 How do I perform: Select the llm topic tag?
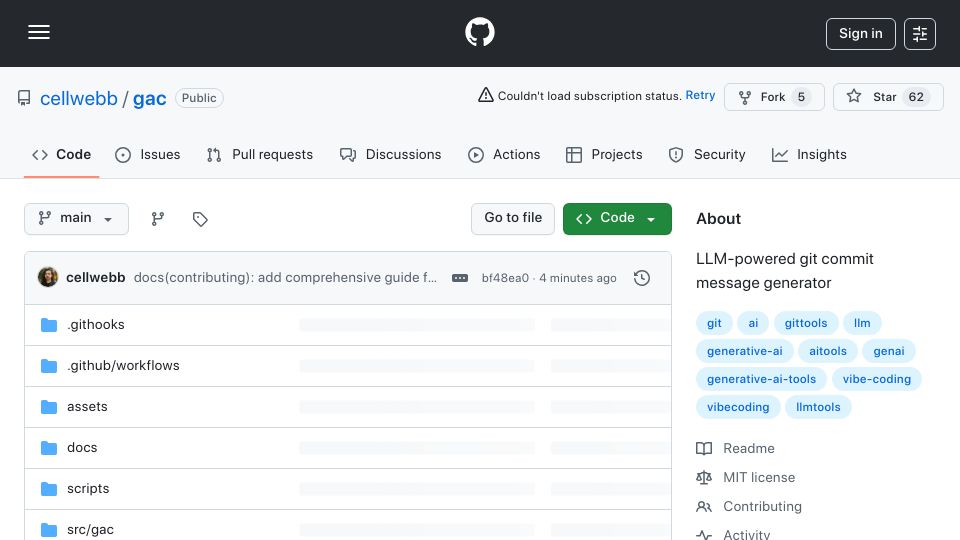pos(862,323)
